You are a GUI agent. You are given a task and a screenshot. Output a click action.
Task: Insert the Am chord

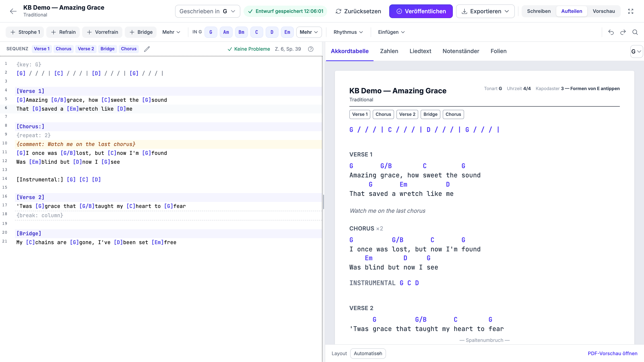[x=226, y=32]
